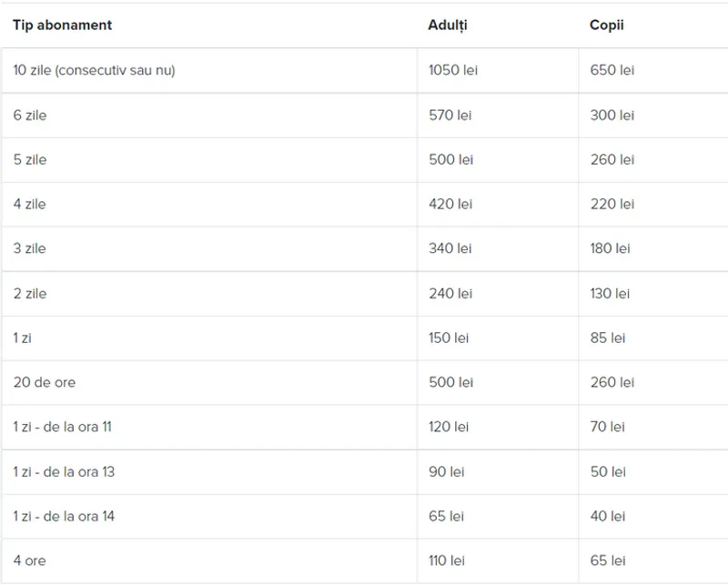Image resolution: width=728 pixels, height=585 pixels.
Task: Select the '6 zile' subscription cell
Action: click(30, 115)
